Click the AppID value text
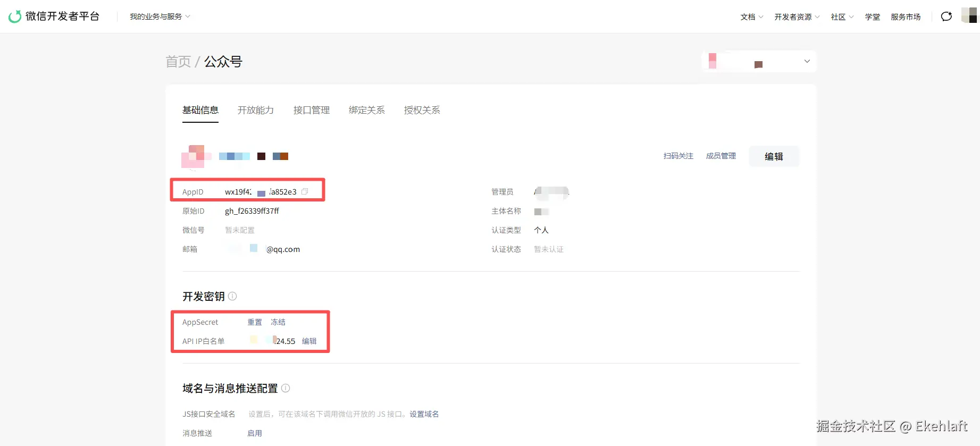980x446 pixels. [x=261, y=192]
